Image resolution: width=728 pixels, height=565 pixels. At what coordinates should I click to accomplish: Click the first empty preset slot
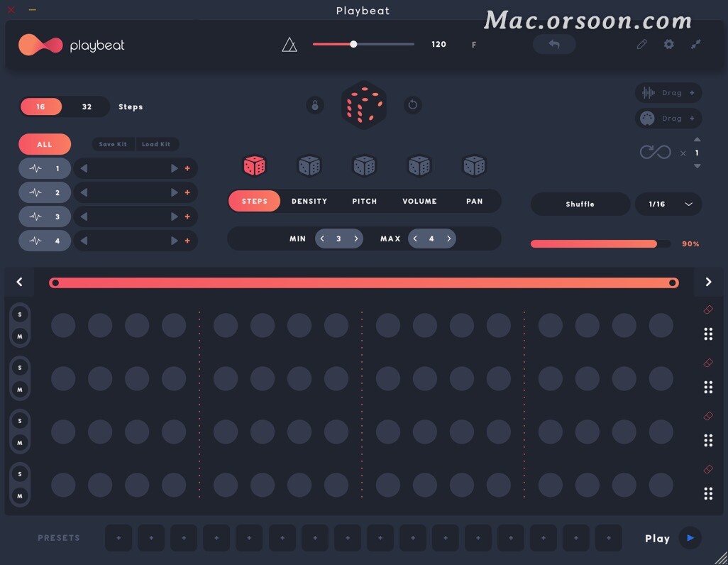click(x=118, y=538)
